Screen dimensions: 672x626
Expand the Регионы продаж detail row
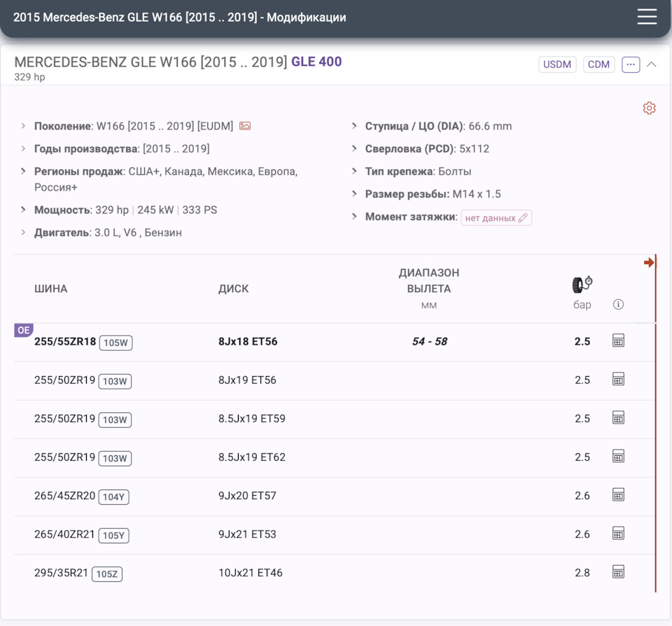click(x=24, y=172)
